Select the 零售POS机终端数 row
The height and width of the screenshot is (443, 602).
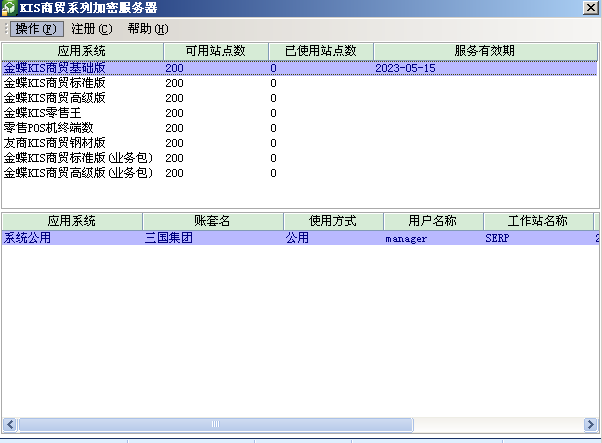[x=299, y=128]
